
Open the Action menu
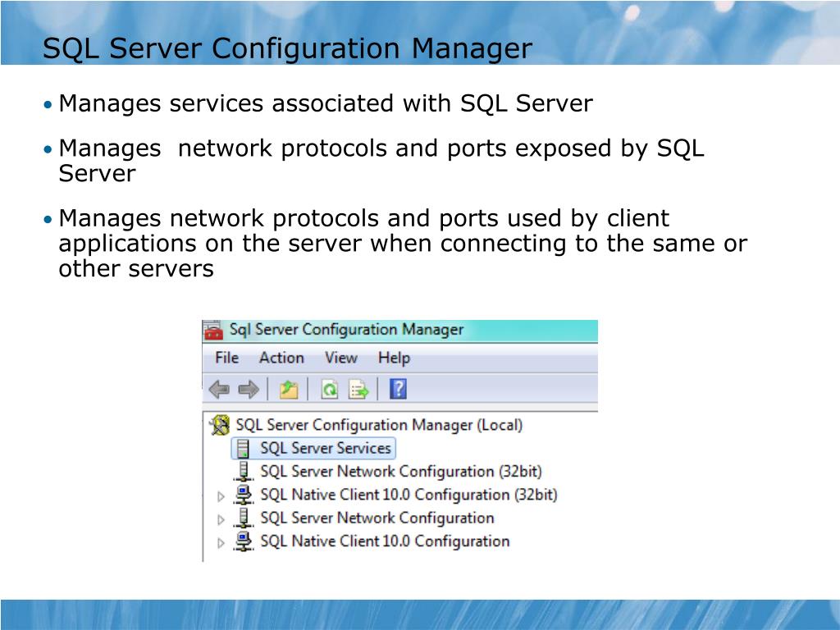pos(281,358)
